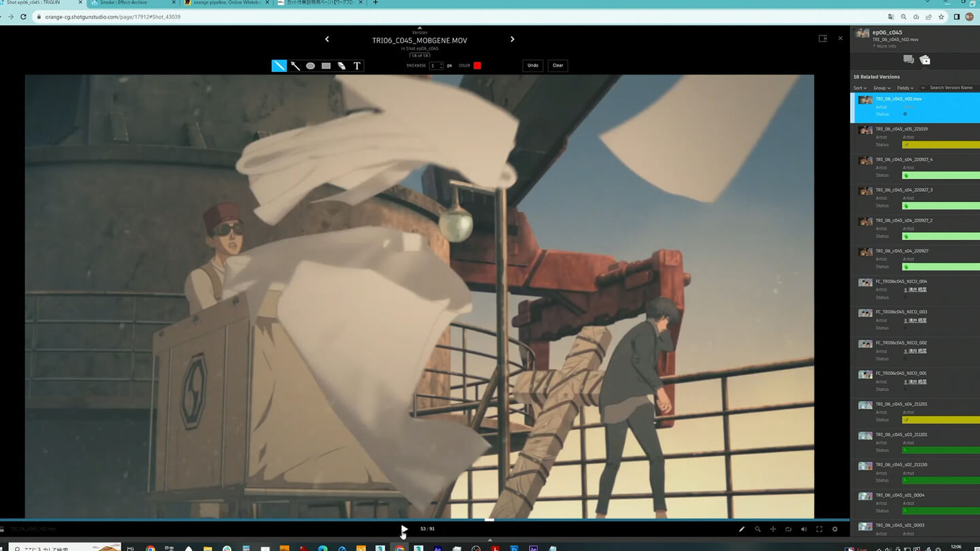The width and height of the screenshot is (980, 551).
Task: Go to the next version arrow
Action: [512, 39]
